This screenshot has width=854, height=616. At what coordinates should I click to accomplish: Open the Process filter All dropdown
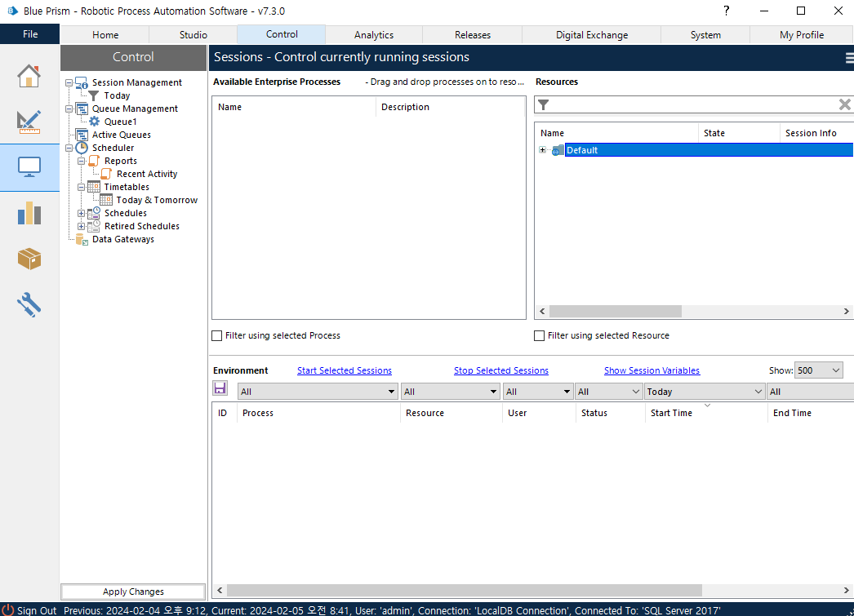[x=317, y=392]
